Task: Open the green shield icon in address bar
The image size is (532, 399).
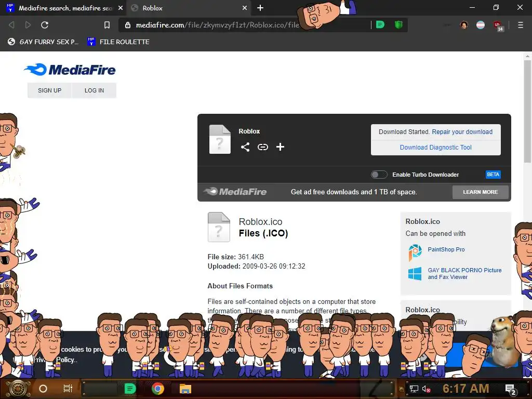Action: [398, 25]
